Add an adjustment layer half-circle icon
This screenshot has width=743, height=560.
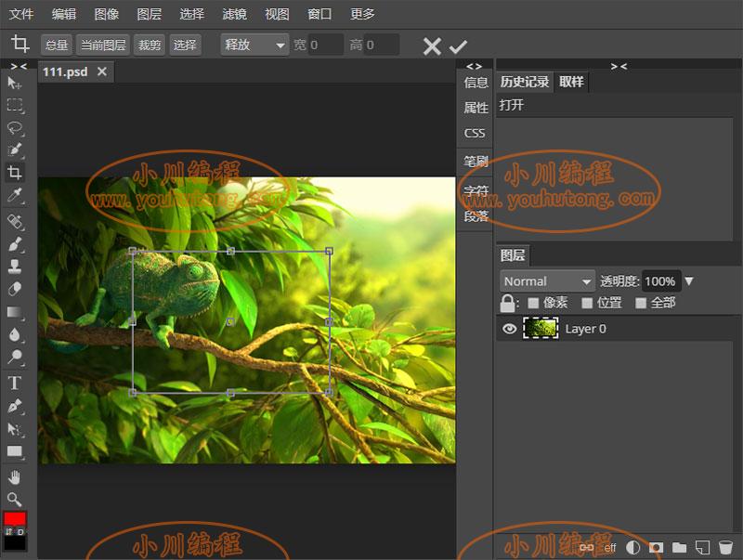[633, 548]
